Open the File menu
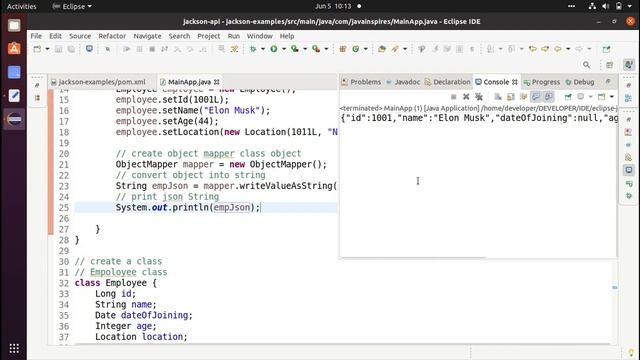The height and width of the screenshot is (360, 640). coord(36,36)
